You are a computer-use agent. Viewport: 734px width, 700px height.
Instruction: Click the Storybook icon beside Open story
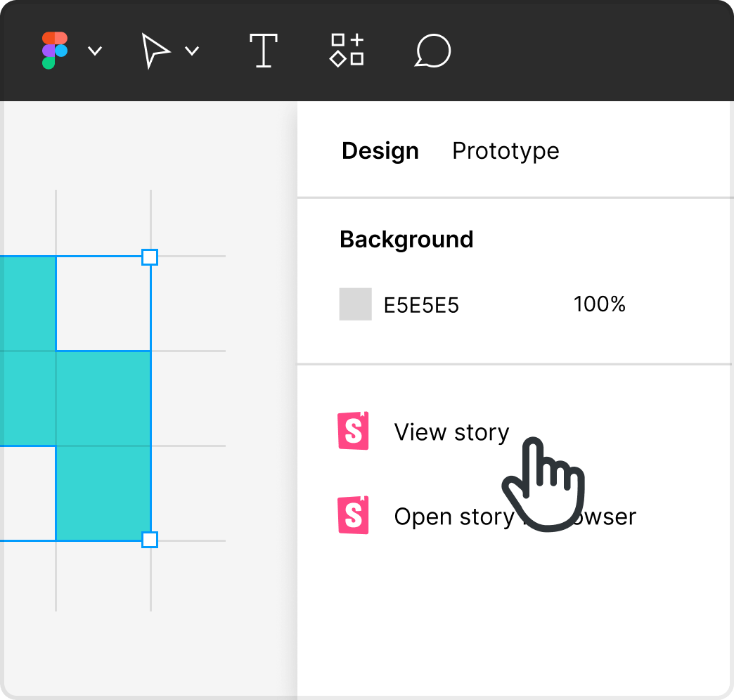tap(353, 516)
